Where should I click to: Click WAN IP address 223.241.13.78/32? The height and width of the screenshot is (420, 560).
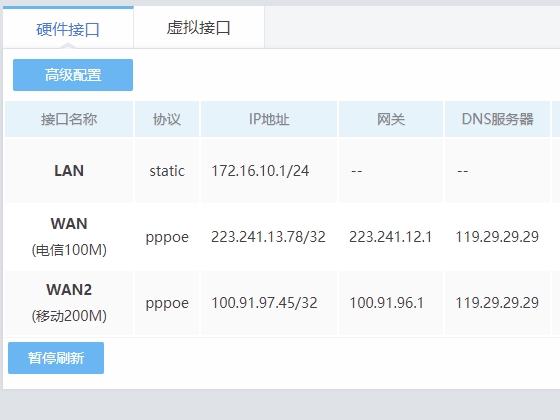coord(268,237)
